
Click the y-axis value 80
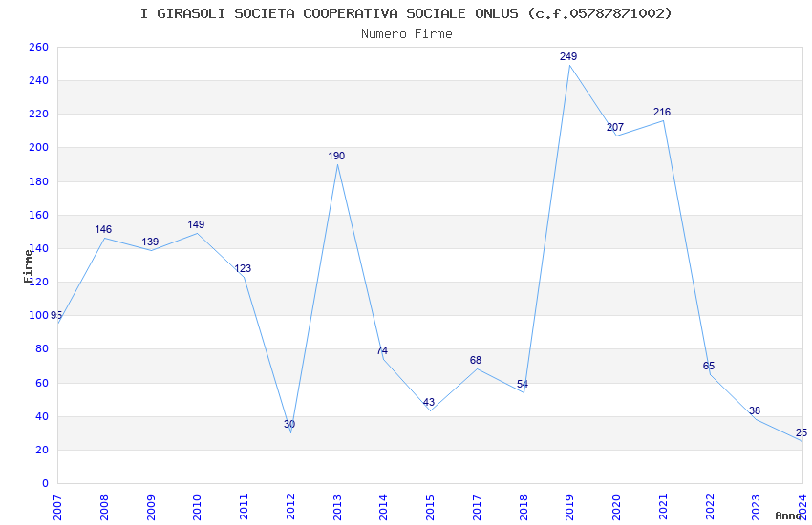coord(41,349)
